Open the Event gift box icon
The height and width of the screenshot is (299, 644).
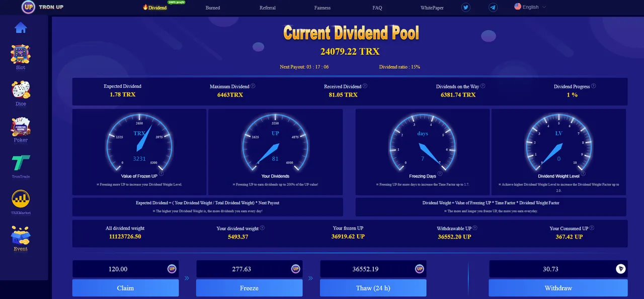tap(21, 235)
